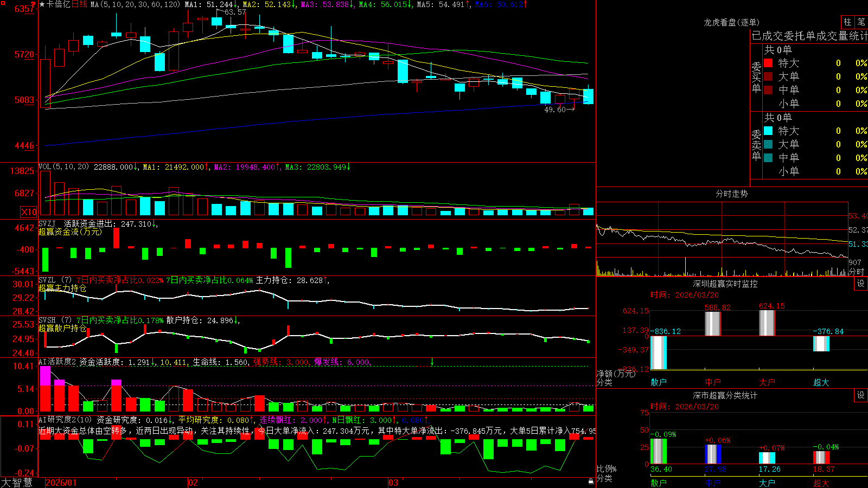Screen dimensions: 868x488
Task: Select the 分时走势 panel title
Action: pos(731,194)
